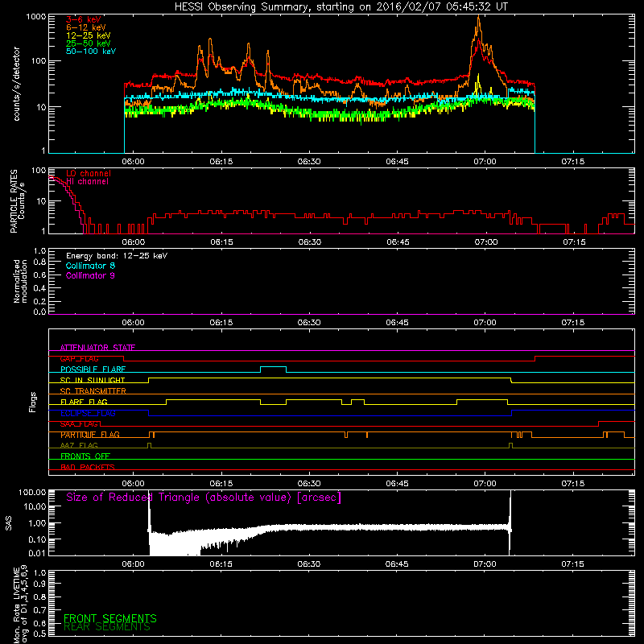Image resolution: width=644 pixels, height=644 pixels.
Task: Click the HESSI Observing Summary title text
Action: click(x=341, y=7)
